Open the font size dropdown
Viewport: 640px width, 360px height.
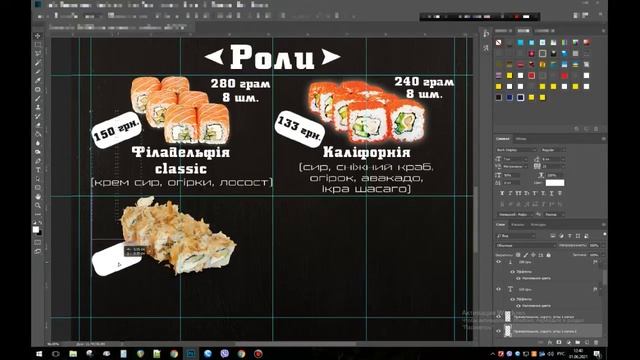(515, 159)
